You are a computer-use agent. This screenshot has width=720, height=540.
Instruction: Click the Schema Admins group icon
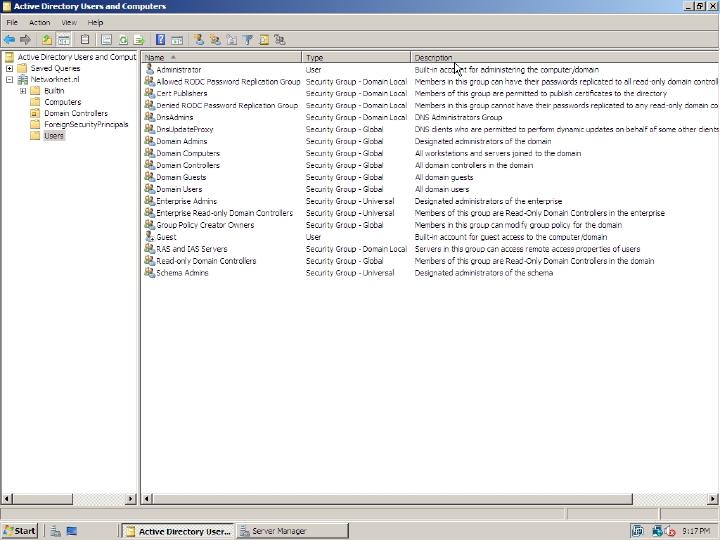[149, 272]
